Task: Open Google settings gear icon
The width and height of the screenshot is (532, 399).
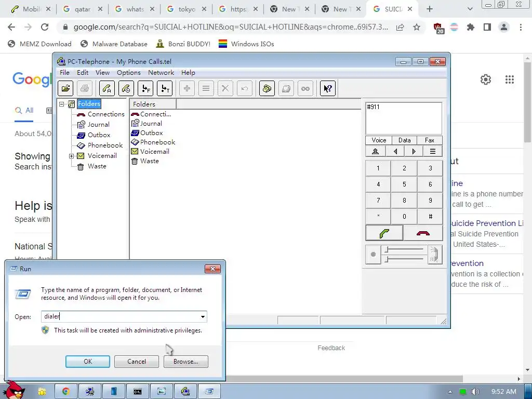Action: point(486,79)
